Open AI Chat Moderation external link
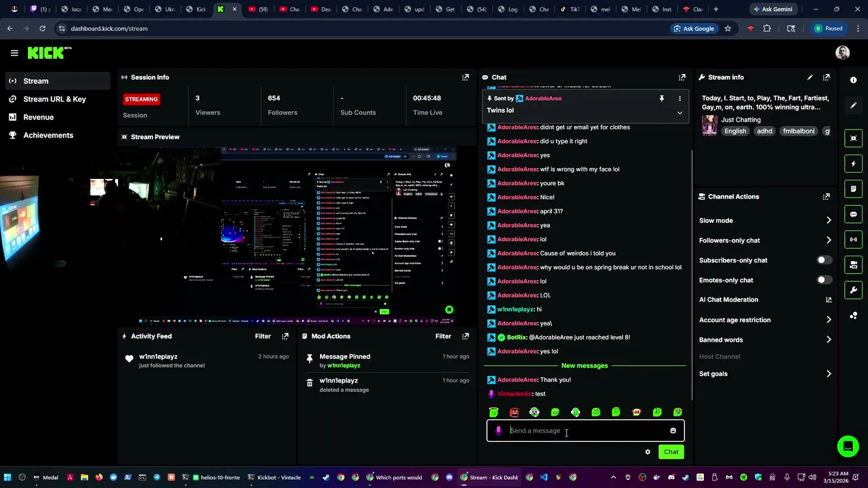The height and width of the screenshot is (488, 868). pos(828,300)
